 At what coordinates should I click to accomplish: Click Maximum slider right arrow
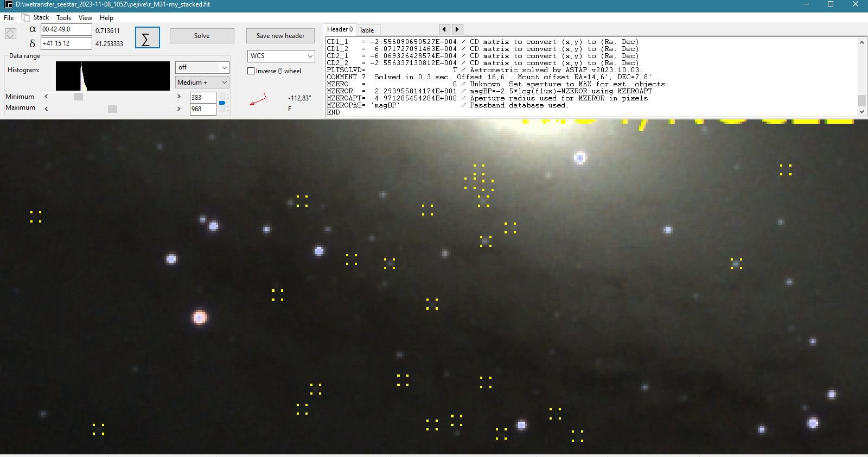(x=179, y=109)
